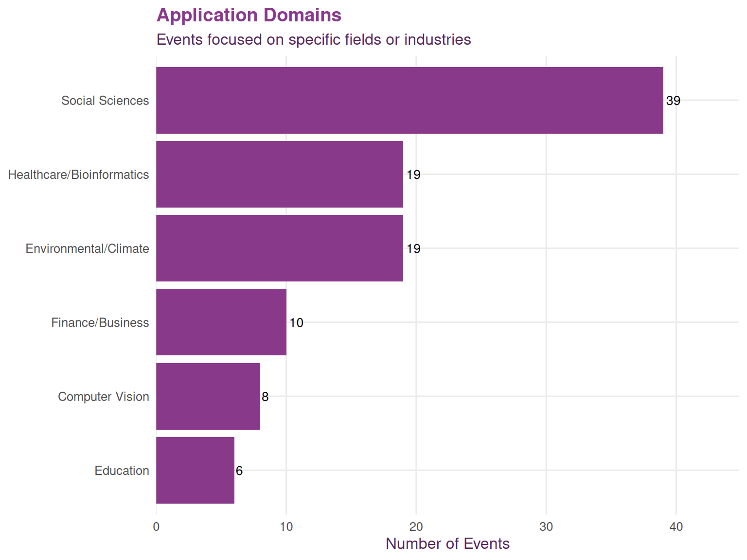Select the Healthcare/Bioinformatics bar
The width and height of the screenshot is (747, 560).
point(280,174)
